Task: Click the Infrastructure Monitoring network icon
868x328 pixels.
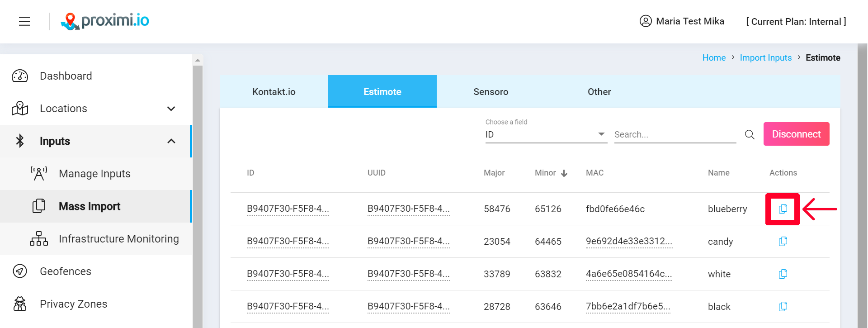Action: (39, 238)
